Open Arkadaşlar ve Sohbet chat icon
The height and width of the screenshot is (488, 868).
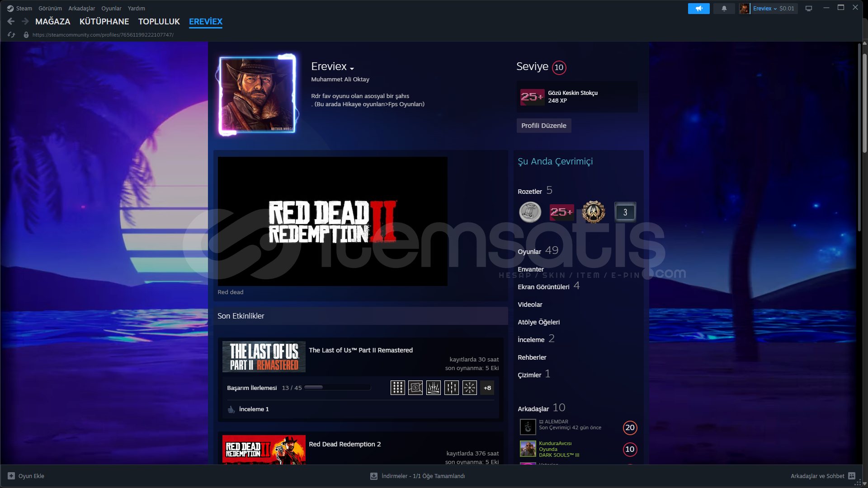tap(852, 476)
